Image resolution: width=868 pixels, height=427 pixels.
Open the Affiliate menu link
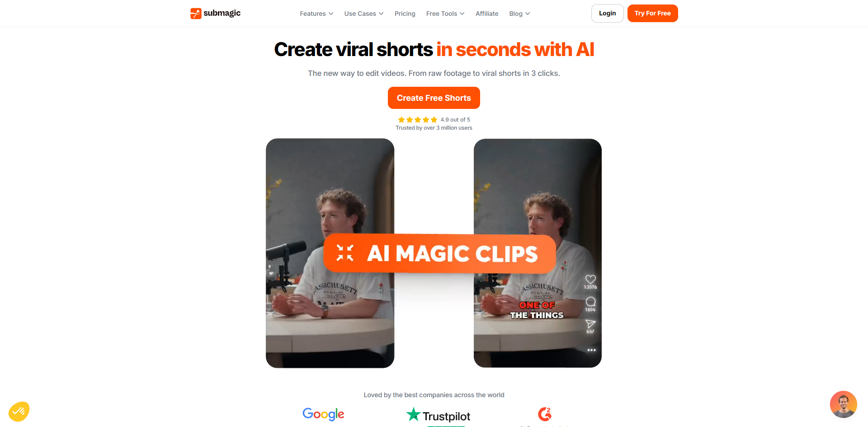click(x=487, y=14)
